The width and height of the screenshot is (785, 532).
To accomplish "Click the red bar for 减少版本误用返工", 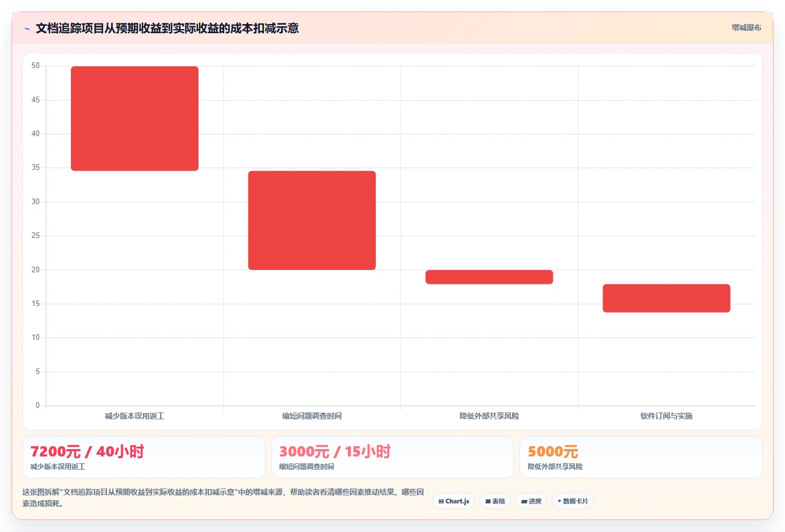I will [134, 118].
